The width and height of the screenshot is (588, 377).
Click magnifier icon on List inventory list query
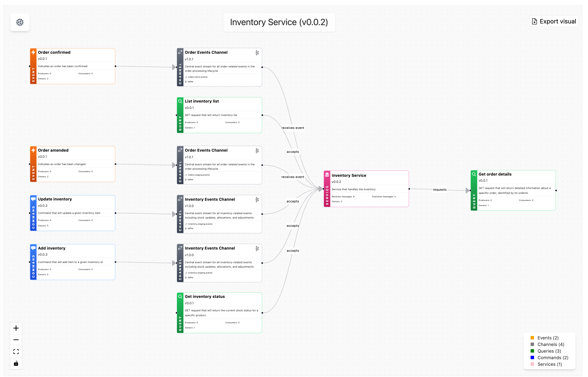click(180, 101)
